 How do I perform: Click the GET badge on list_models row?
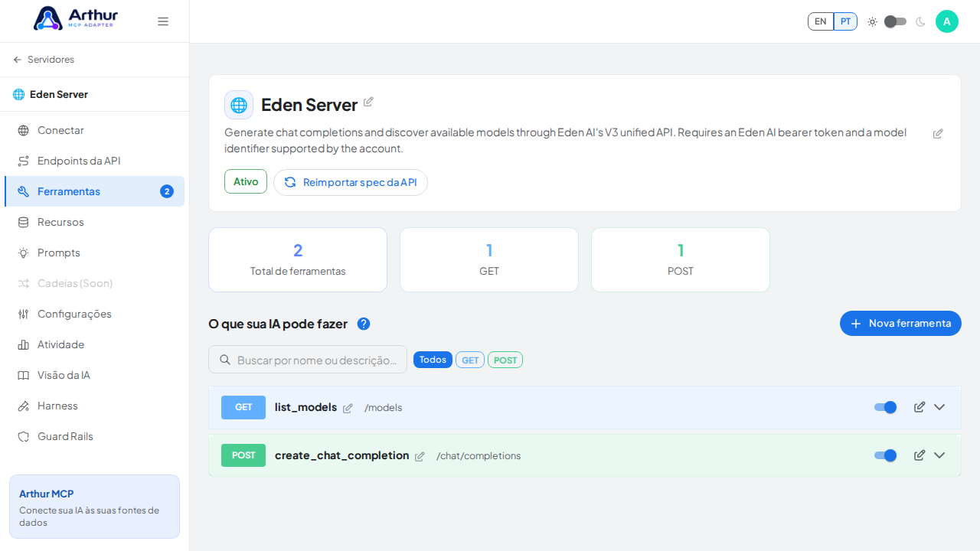coord(243,407)
